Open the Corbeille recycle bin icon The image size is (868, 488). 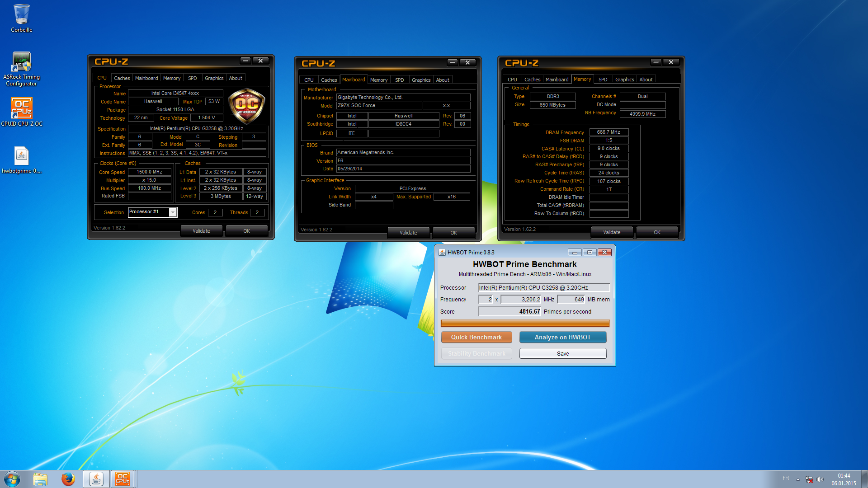click(21, 18)
